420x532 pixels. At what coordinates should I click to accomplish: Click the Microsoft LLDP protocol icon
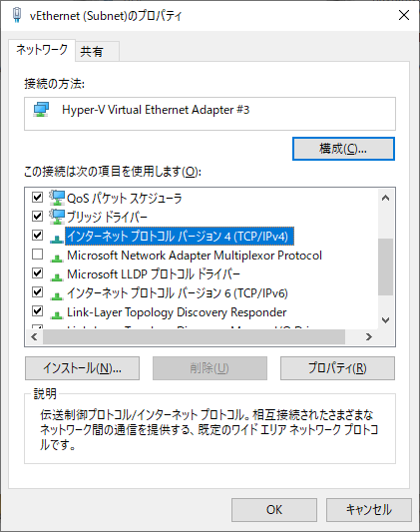click(57, 277)
